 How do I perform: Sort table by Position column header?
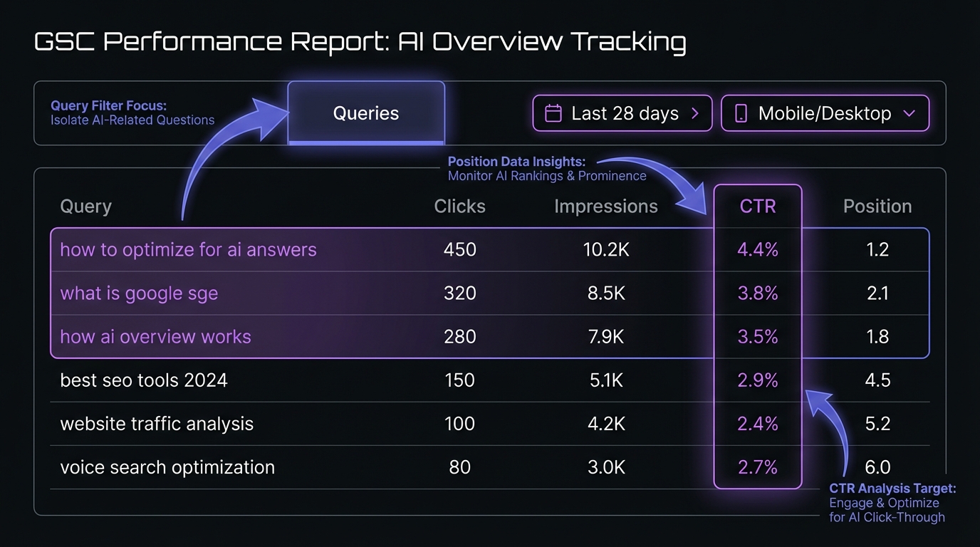coord(877,207)
